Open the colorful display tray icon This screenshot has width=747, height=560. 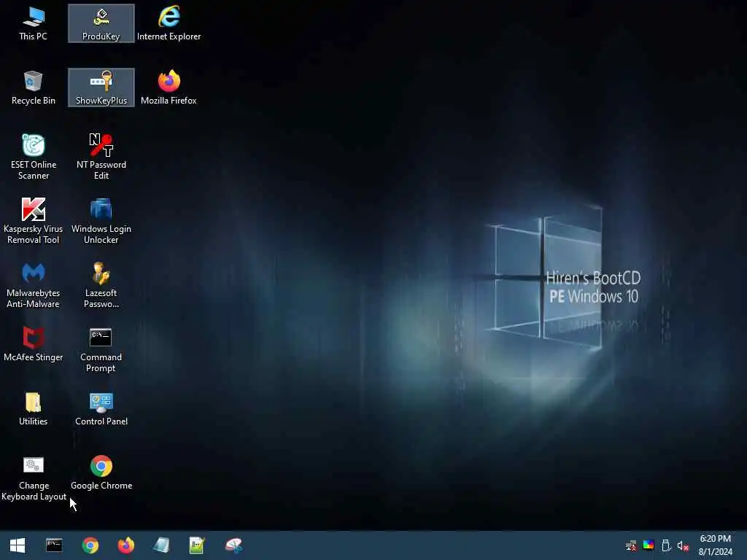(x=649, y=545)
